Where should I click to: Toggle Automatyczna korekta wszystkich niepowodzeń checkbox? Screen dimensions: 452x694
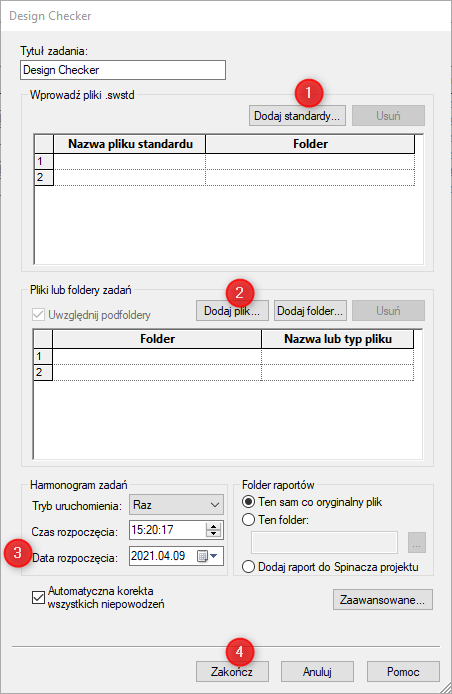39,598
